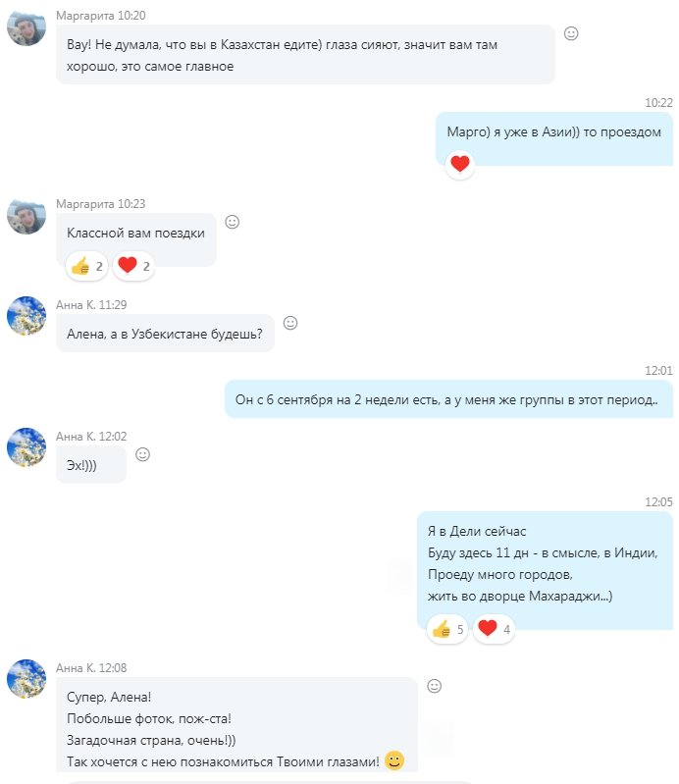The width and height of the screenshot is (679, 784).
Task: Open Маргарита's avatar at 10:20 message
Action: point(26,28)
